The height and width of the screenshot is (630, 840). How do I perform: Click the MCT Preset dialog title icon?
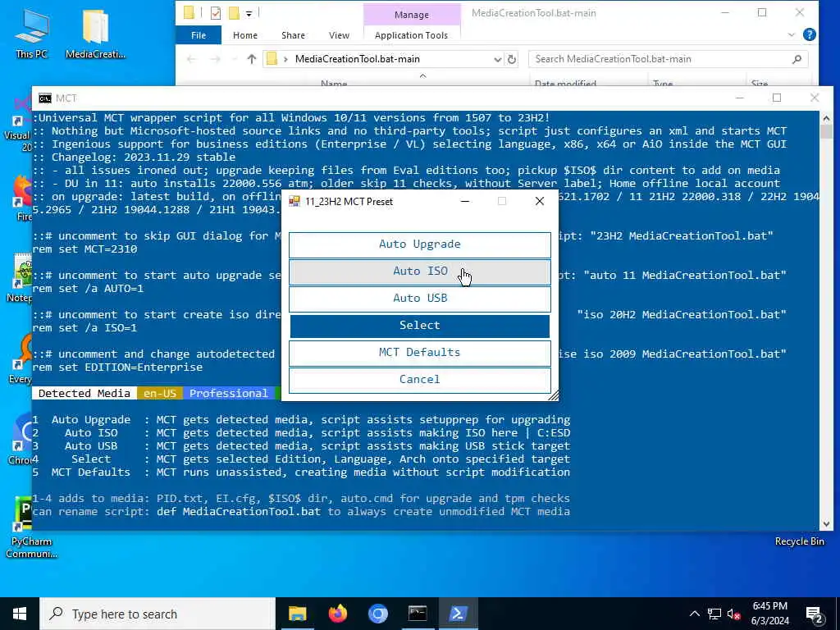coord(294,202)
